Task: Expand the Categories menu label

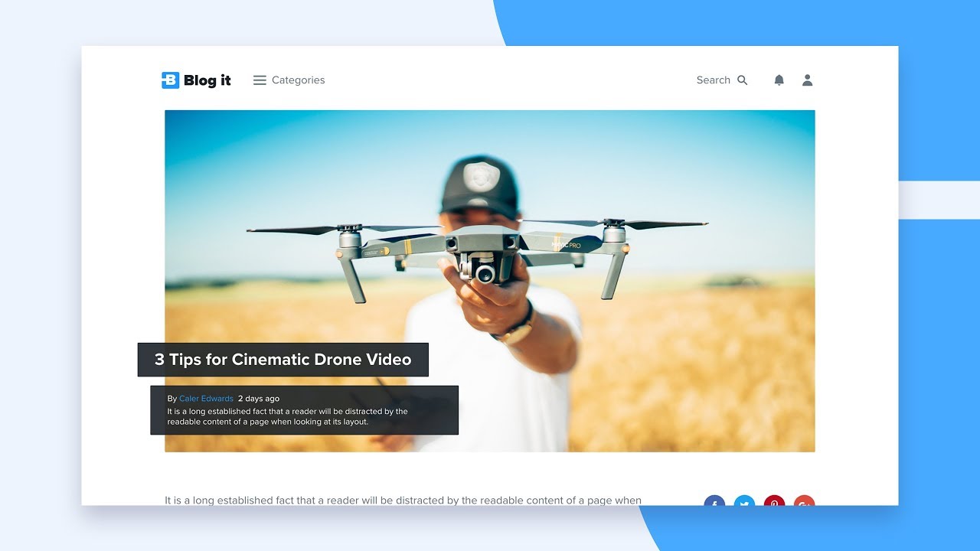Action: 298,80
